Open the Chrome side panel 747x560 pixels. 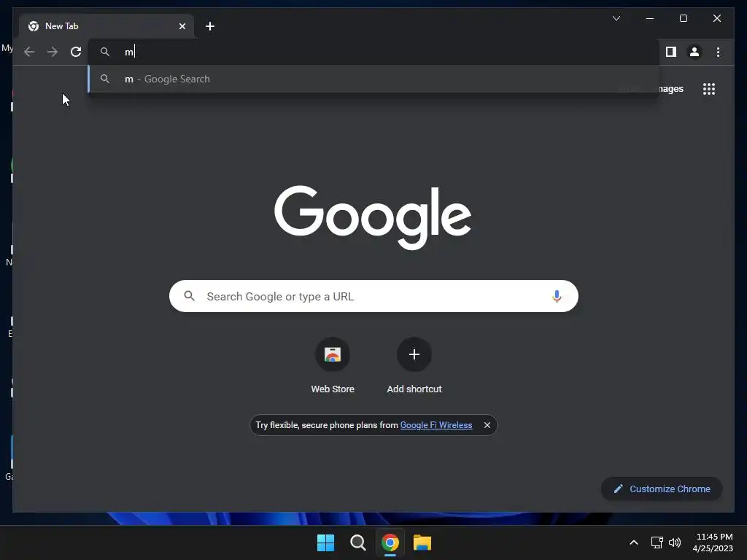point(671,52)
